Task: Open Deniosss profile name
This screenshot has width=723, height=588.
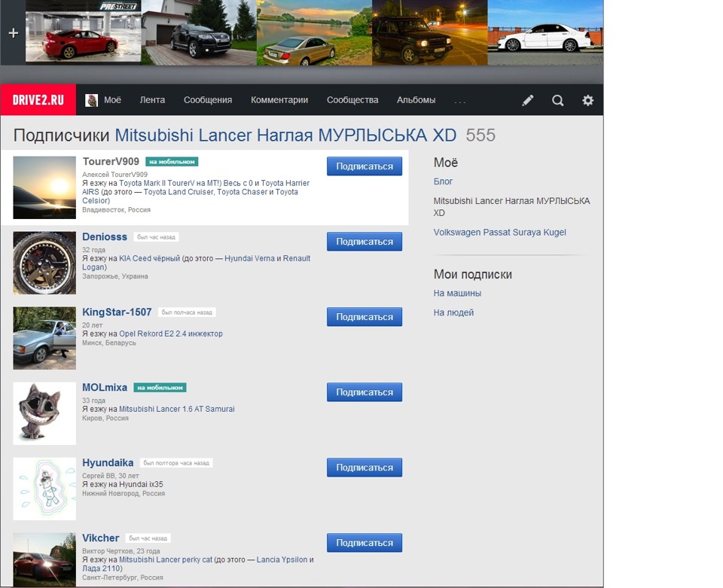Action: point(105,237)
